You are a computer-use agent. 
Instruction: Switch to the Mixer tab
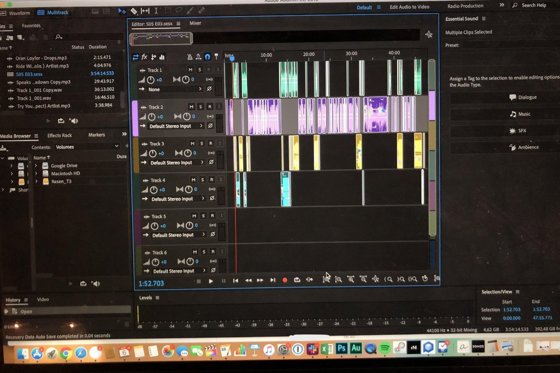[195, 23]
